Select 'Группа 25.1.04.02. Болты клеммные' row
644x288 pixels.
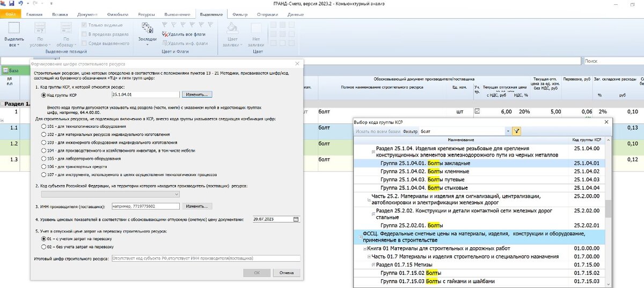pos(480,171)
